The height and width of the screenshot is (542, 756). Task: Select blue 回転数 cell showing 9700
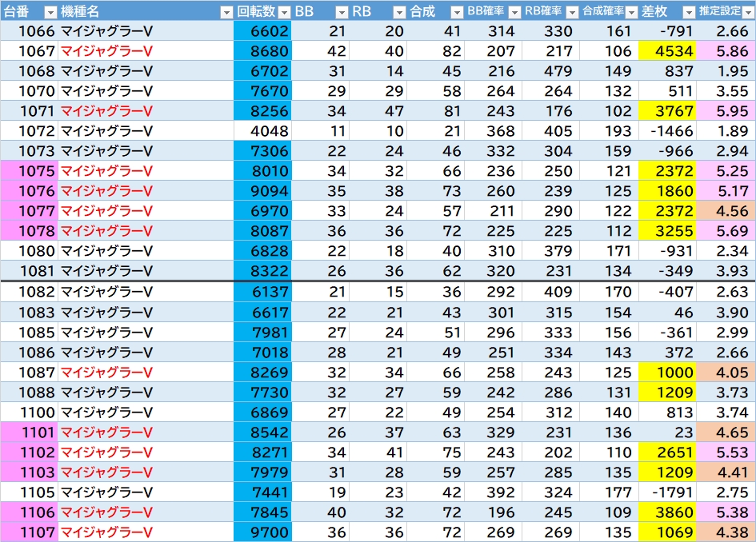point(262,532)
